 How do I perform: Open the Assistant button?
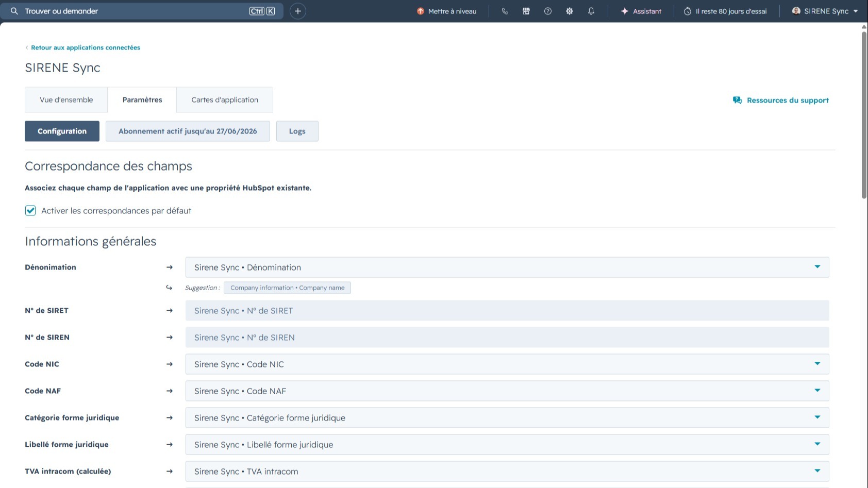click(x=641, y=11)
